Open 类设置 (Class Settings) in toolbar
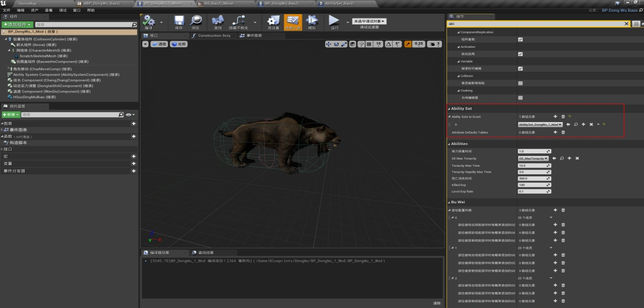The height and width of the screenshot is (308, 644). (273, 21)
